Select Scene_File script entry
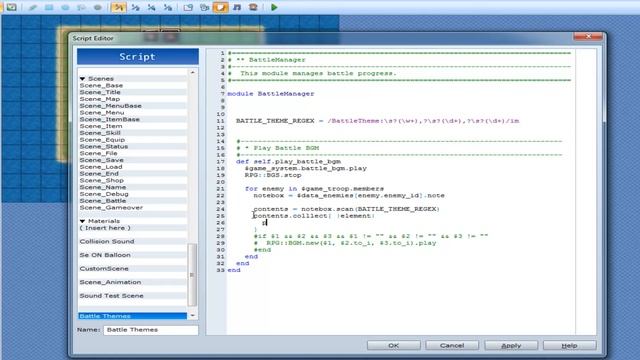640x360 pixels. click(x=133, y=153)
